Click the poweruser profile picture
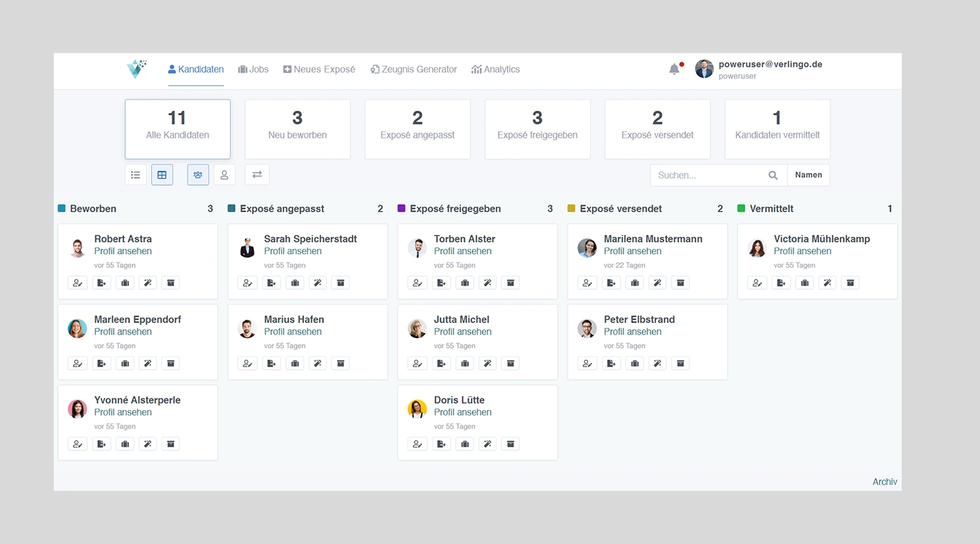The height and width of the screenshot is (544, 980). coord(704,69)
